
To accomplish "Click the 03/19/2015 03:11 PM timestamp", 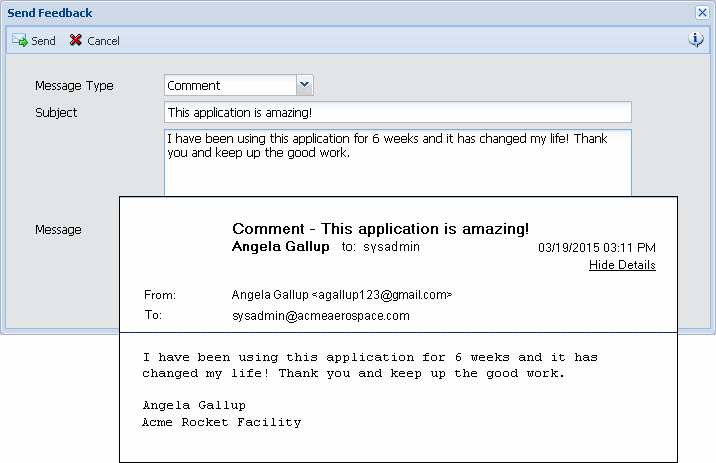I will pyautogui.click(x=597, y=248).
